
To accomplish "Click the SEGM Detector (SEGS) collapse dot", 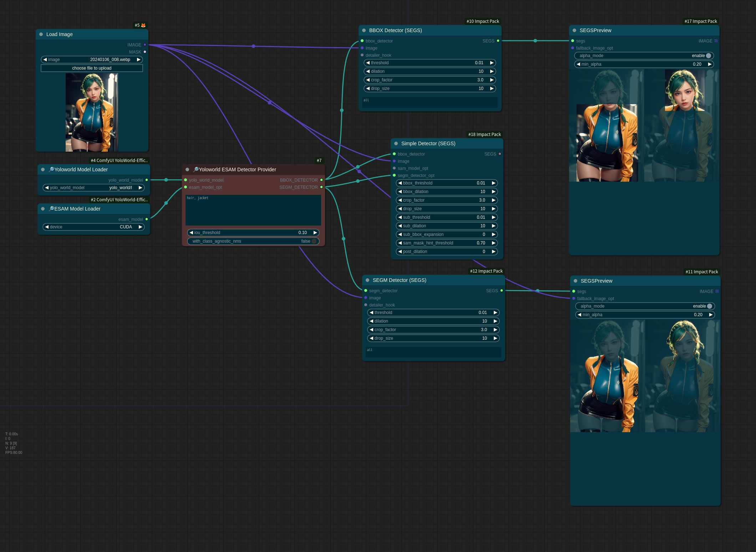I will [x=367, y=280].
